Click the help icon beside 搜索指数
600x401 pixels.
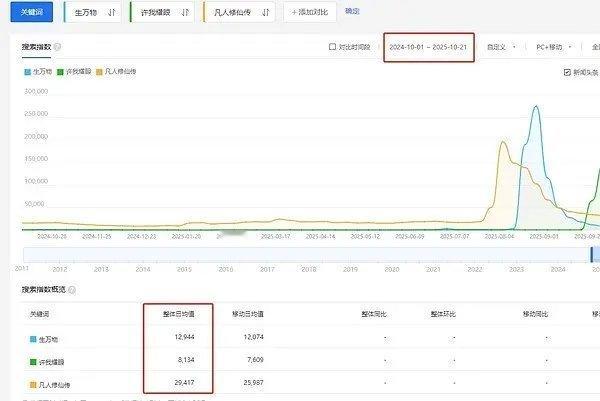coord(57,47)
